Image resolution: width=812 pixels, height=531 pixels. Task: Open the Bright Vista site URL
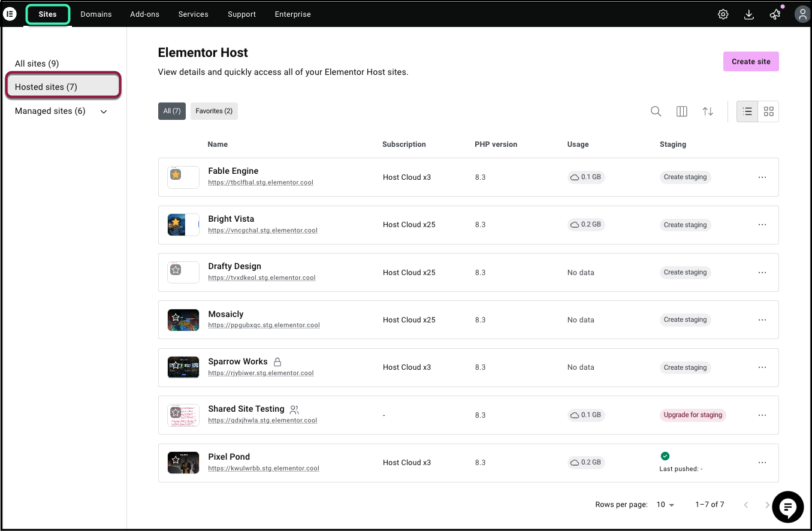(262, 230)
